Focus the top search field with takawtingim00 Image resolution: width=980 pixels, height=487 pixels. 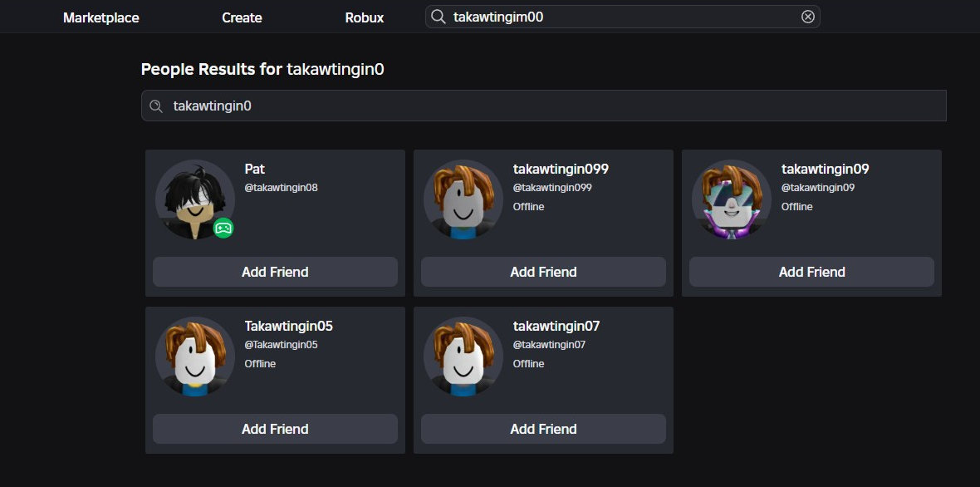(x=623, y=17)
